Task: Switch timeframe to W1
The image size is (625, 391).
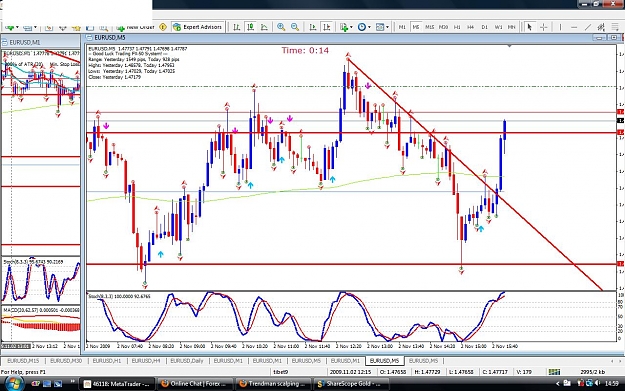Action: [498, 27]
